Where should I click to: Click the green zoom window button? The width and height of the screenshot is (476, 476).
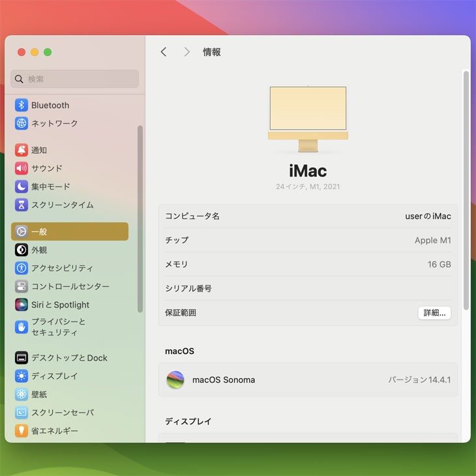pyautogui.click(x=48, y=52)
